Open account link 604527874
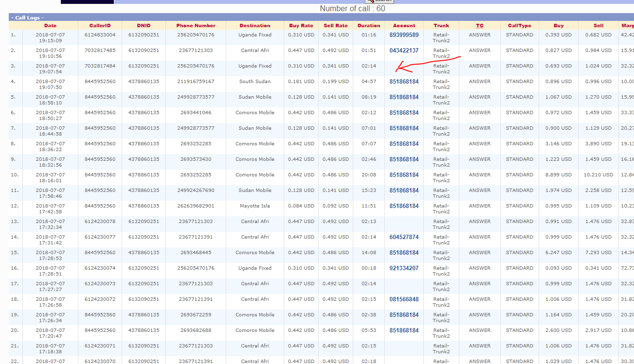Viewport: 634px width, 364px height. [404, 237]
